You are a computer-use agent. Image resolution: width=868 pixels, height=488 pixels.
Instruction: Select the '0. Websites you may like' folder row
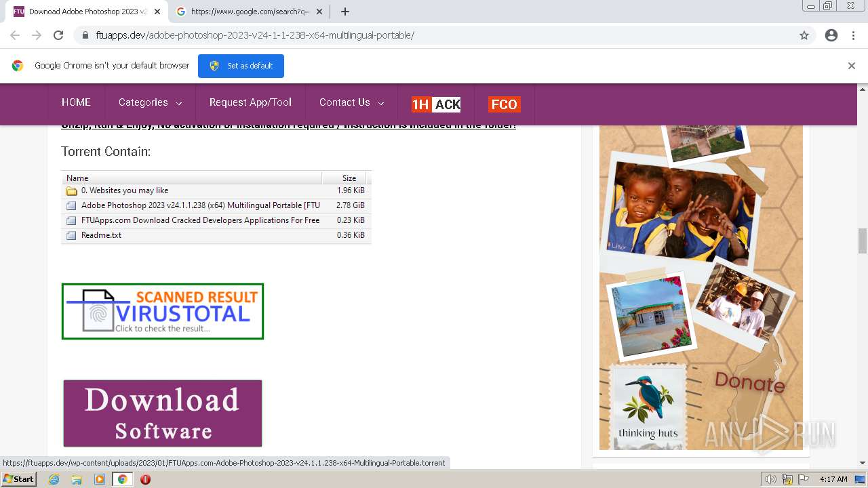pos(216,190)
